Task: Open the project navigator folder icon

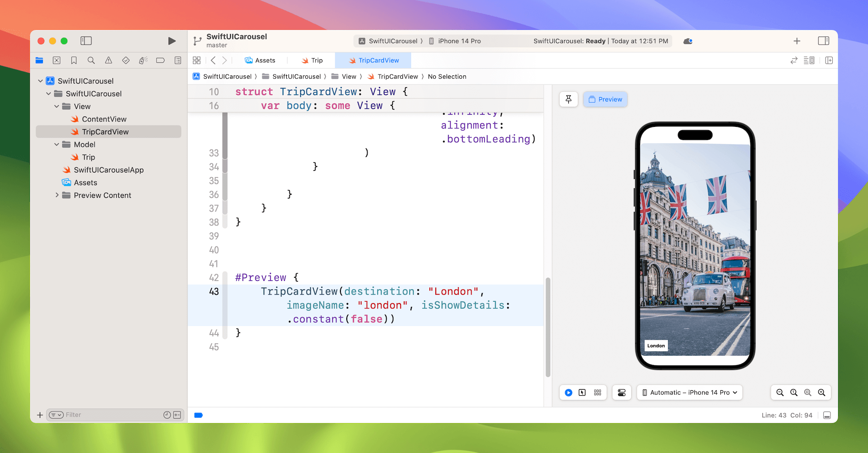Action: (x=39, y=61)
